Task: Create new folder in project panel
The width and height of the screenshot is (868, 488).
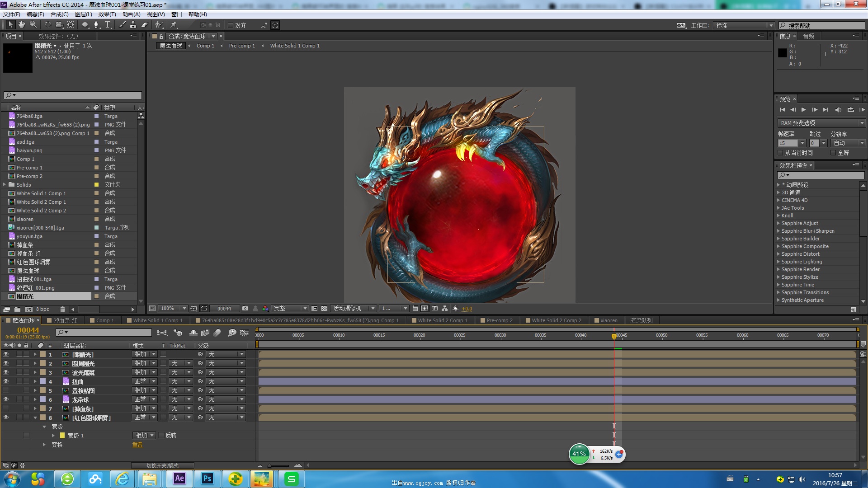Action: (17, 310)
